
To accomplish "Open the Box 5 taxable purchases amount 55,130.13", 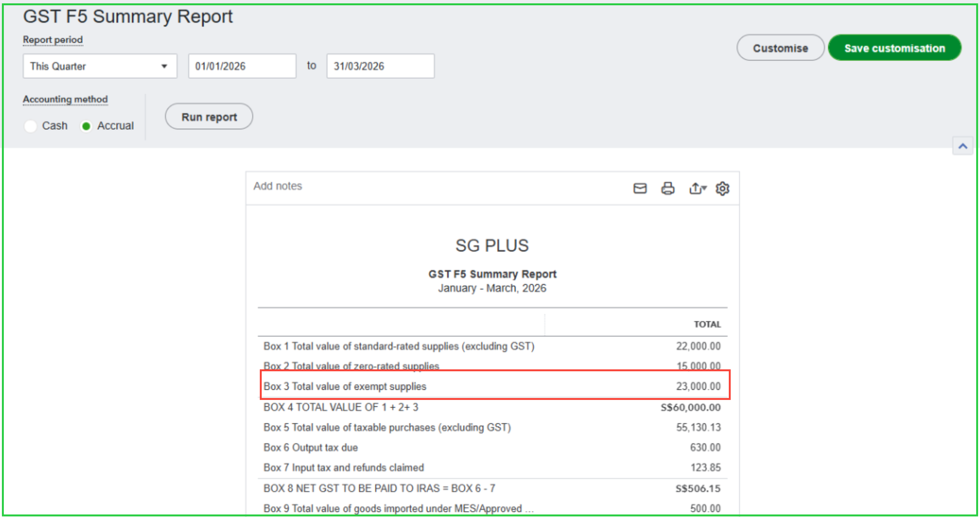I will pos(698,428).
